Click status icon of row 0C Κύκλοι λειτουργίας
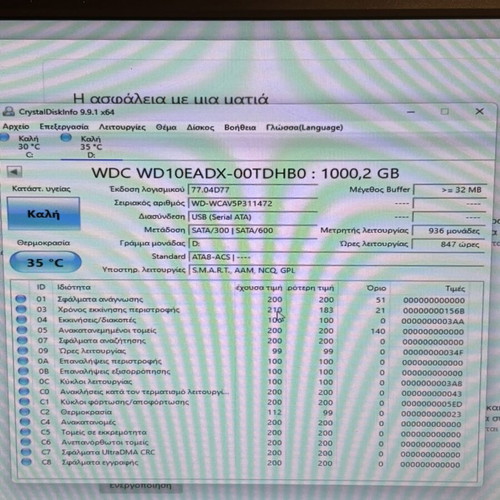Screen dimensions: 500x500 (x=23, y=381)
